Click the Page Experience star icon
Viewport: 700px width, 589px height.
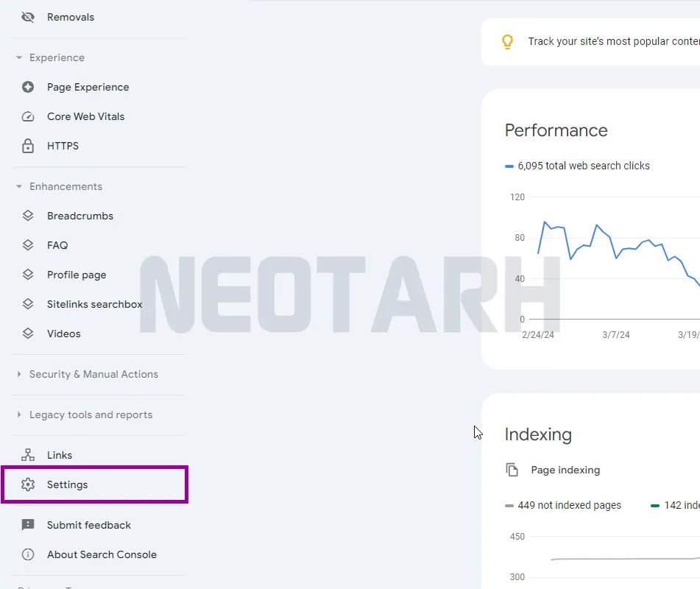click(x=28, y=87)
